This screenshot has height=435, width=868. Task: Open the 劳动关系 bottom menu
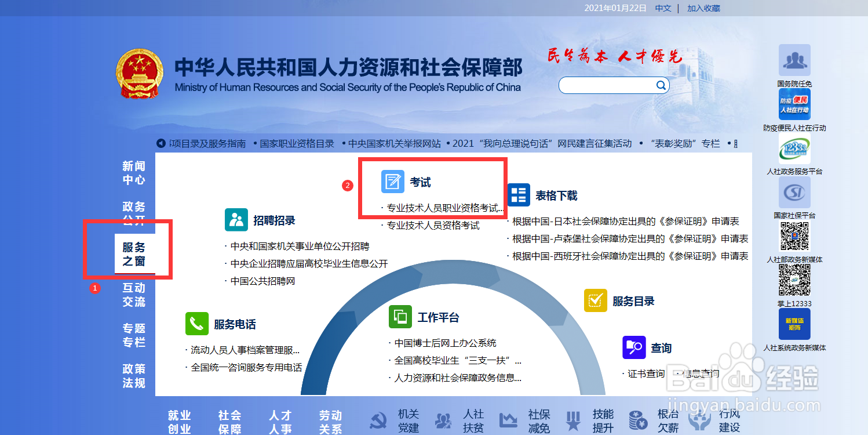[x=331, y=422]
